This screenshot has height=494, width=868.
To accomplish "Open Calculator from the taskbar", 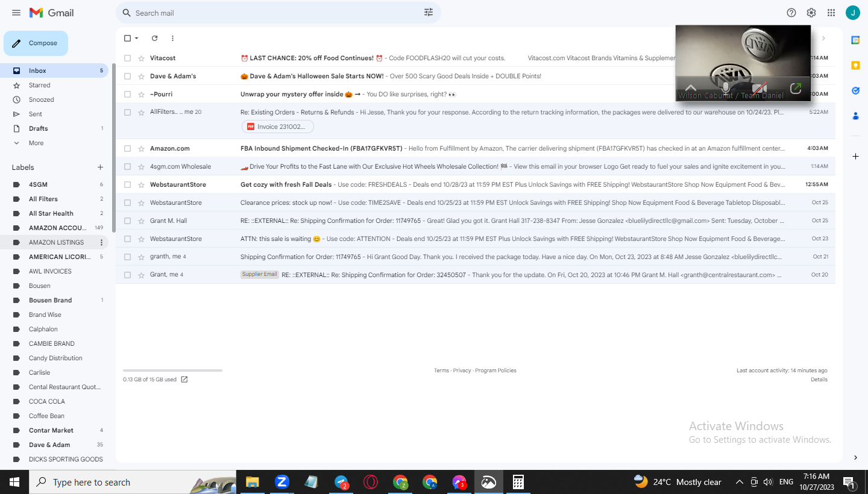I will pos(518,482).
